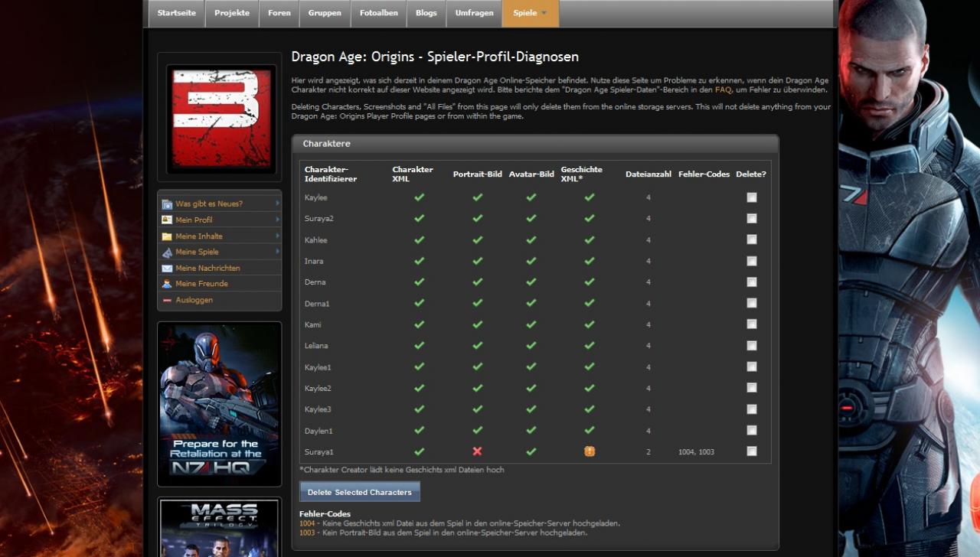Click the Geschichte XML checkmark for Leliana
The image size is (980, 557).
tap(590, 345)
